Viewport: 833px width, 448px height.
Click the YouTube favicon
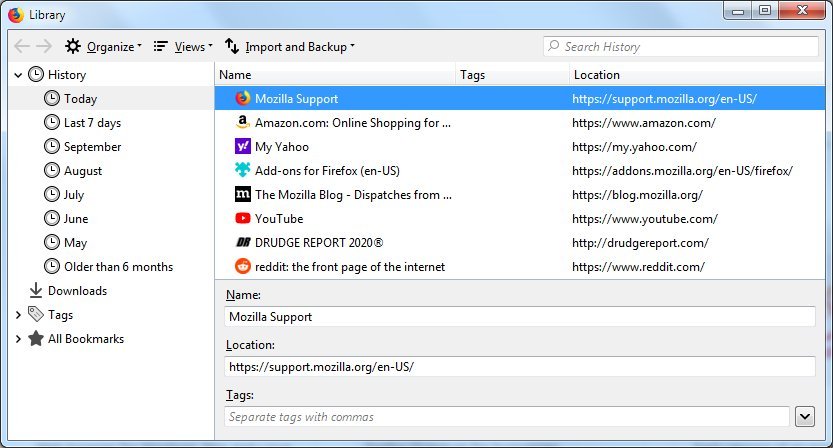pos(243,218)
